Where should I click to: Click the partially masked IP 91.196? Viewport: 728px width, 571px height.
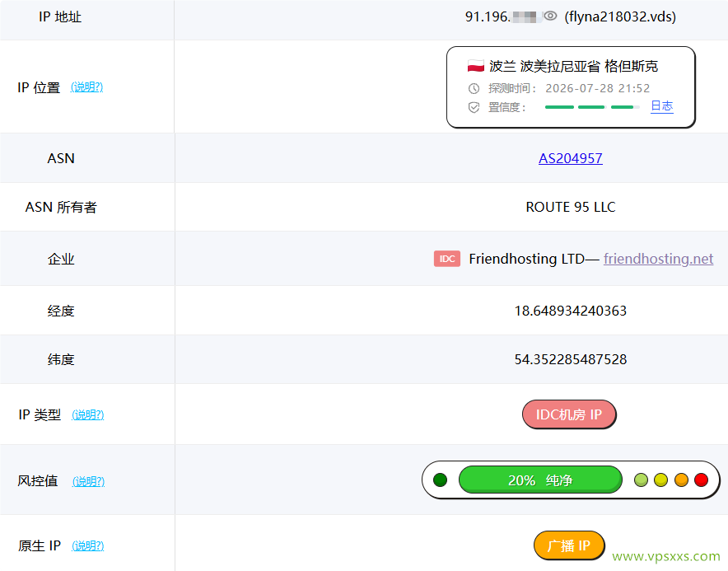point(503,16)
